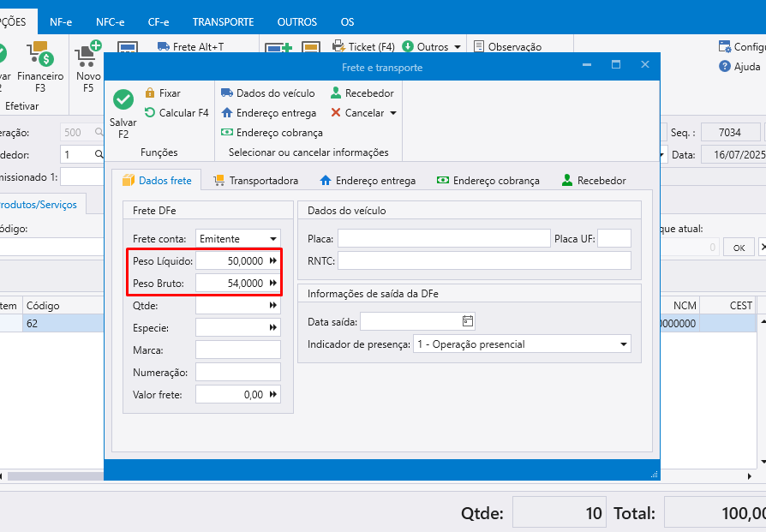Image resolution: width=766 pixels, height=532 pixels.
Task: Click inside the RNTC input field
Action: click(x=484, y=260)
